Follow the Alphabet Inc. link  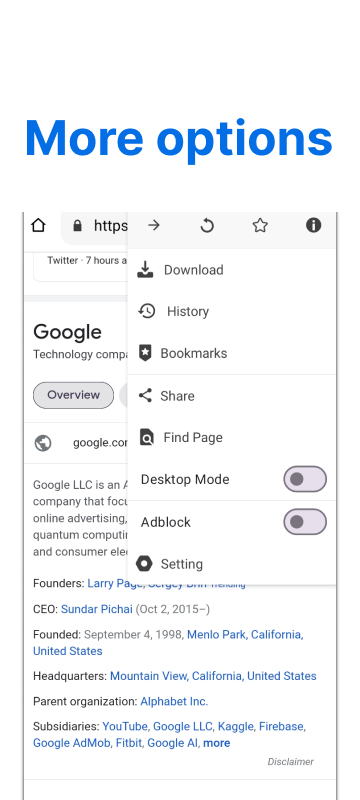pos(174,702)
